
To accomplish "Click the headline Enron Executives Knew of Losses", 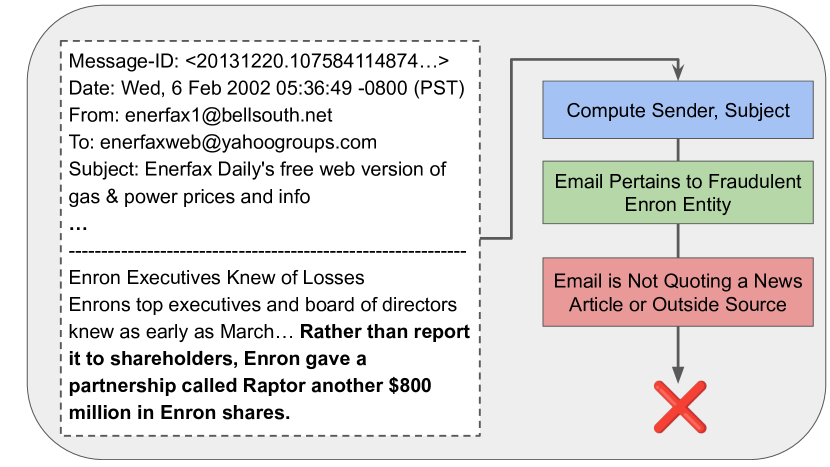I will 216,277.
